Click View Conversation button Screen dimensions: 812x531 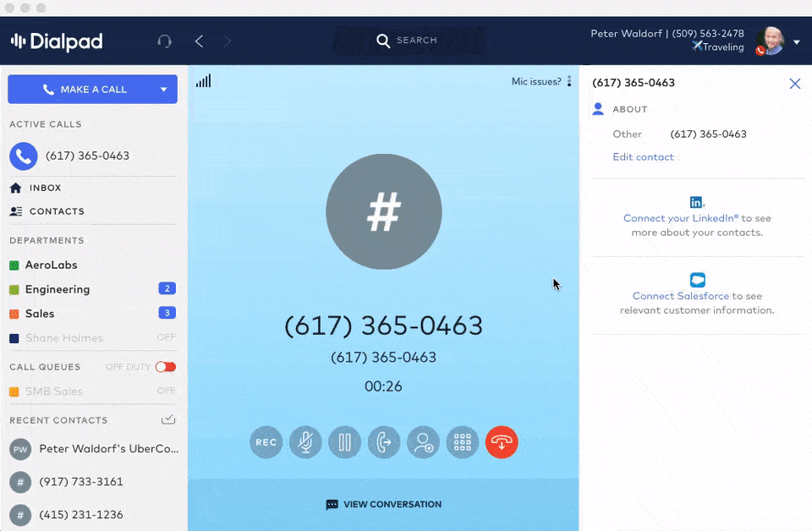pos(384,505)
